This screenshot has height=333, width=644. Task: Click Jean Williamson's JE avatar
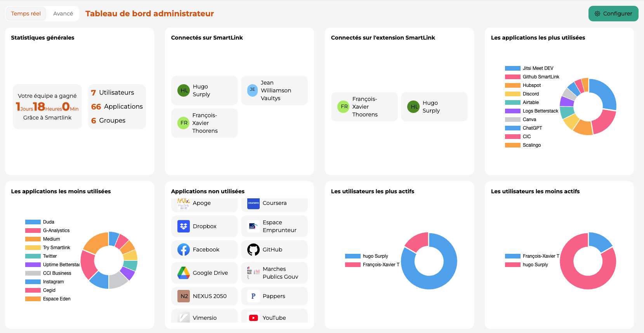pos(252,90)
